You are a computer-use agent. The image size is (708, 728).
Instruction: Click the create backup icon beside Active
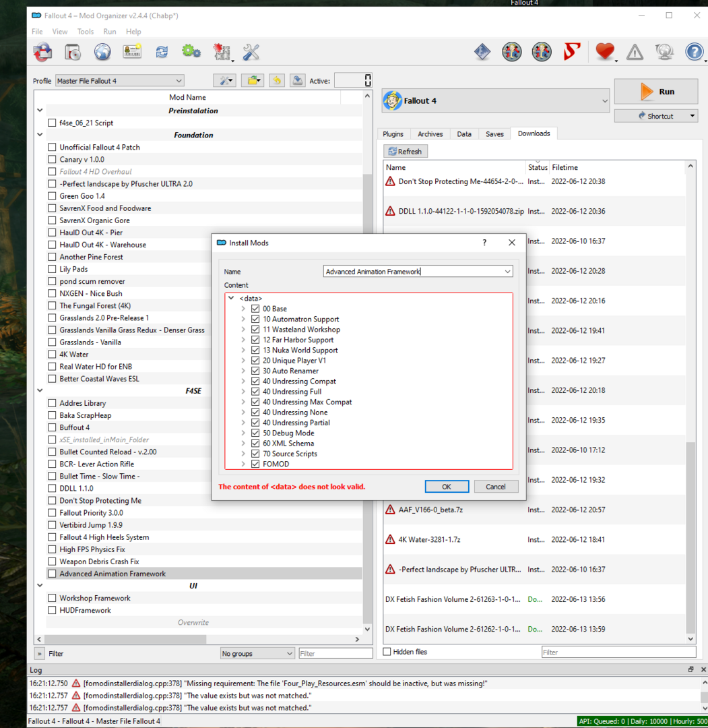(x=297, y=80)
